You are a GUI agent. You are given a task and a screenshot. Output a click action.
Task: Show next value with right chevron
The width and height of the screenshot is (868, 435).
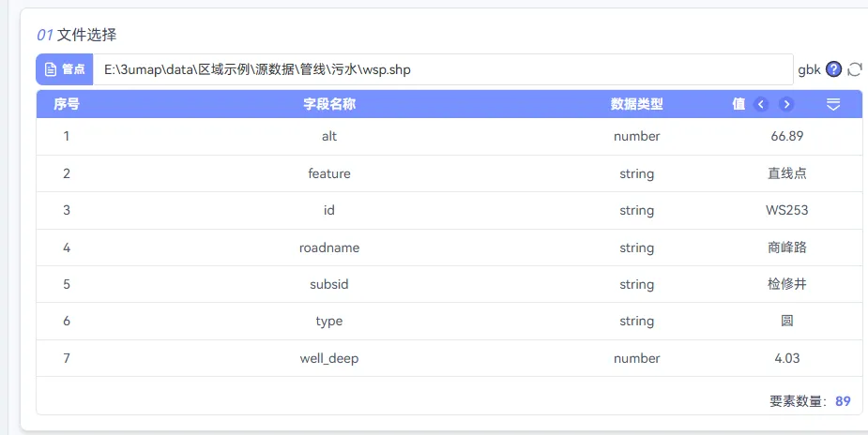coord(786,104)
